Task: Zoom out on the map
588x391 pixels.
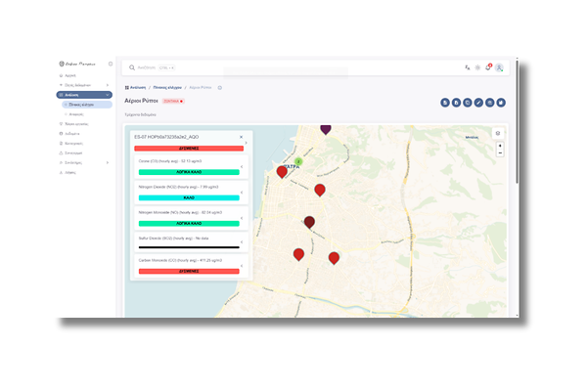Action: point(500,152)
